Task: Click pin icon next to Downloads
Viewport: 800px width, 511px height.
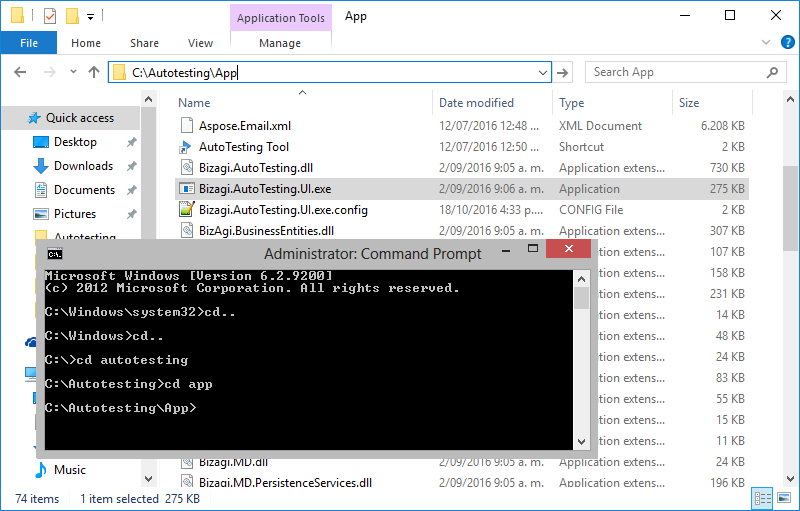Action: [x=132, y=166]
